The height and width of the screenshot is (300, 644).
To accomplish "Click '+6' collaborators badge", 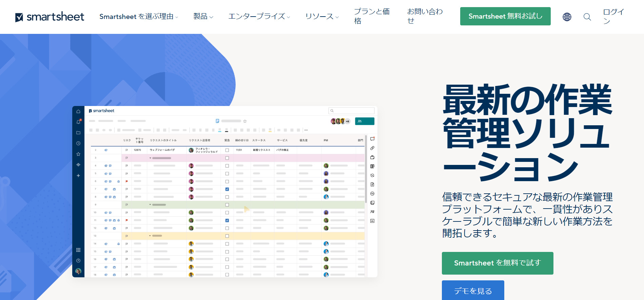I will point(347,121).
